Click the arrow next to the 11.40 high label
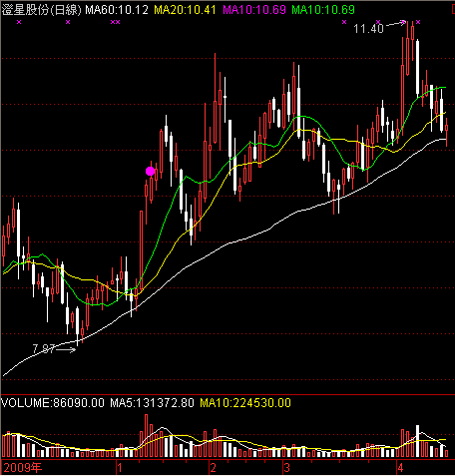 394,24
